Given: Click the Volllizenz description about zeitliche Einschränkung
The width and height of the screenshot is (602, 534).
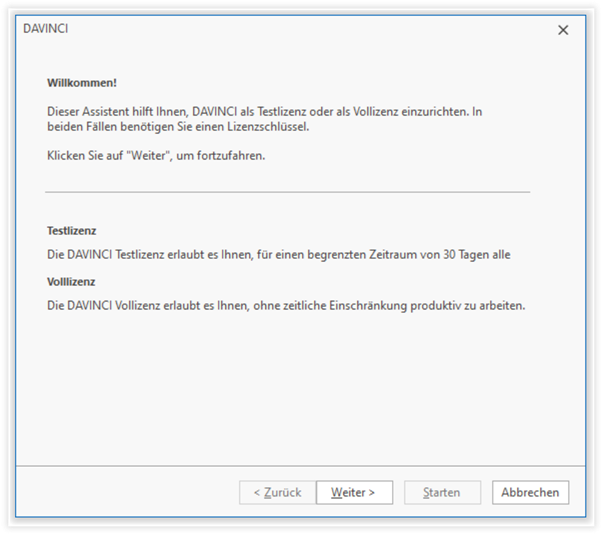Looking at the screenshot, I should point(286,305).
